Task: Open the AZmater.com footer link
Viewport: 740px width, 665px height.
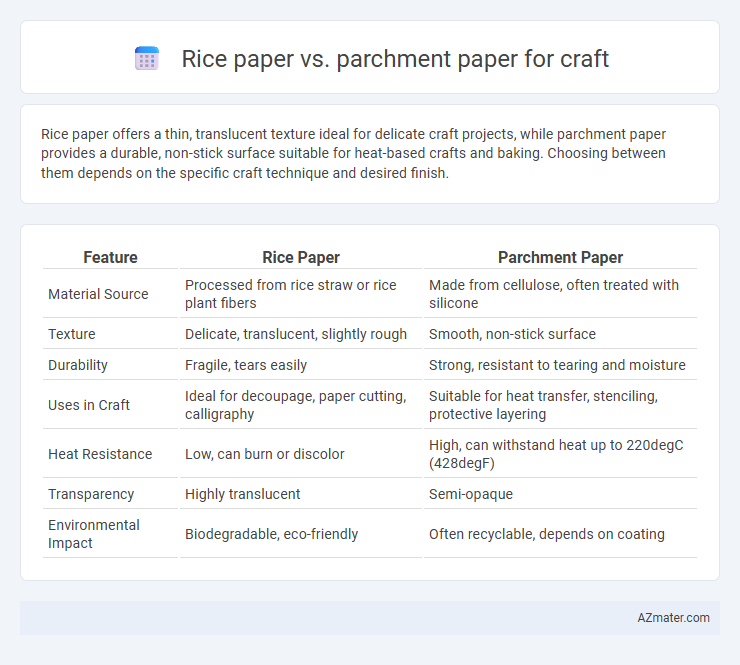Action: (x=673, y=618)
